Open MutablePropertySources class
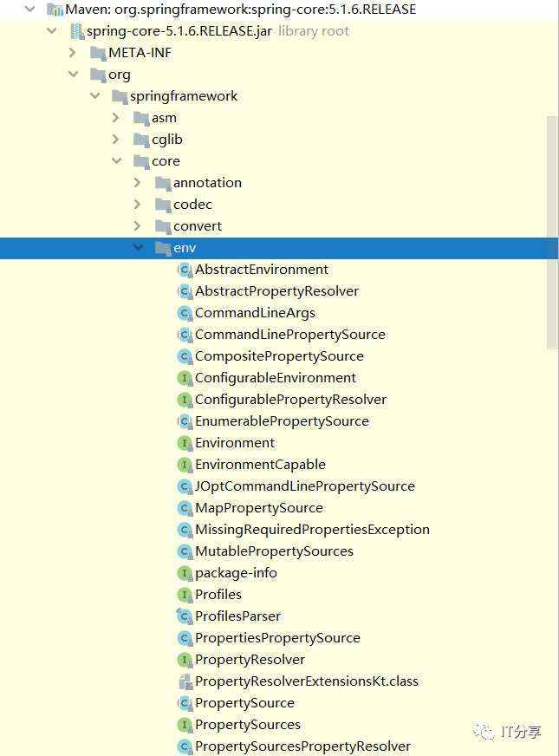Viewport: 559px width, 756px height. tap(274, 551)
